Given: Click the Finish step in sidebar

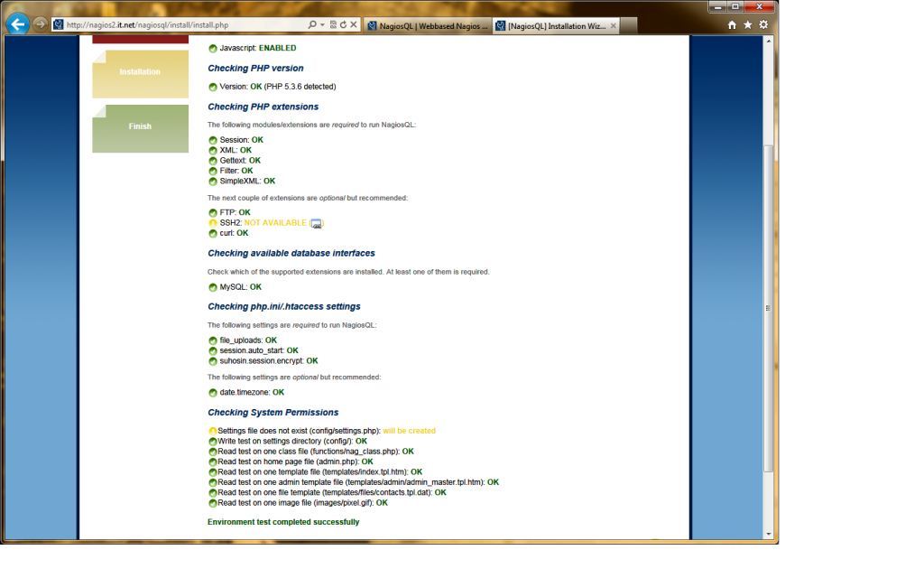Looking at the screenshot, I should 140,128.
